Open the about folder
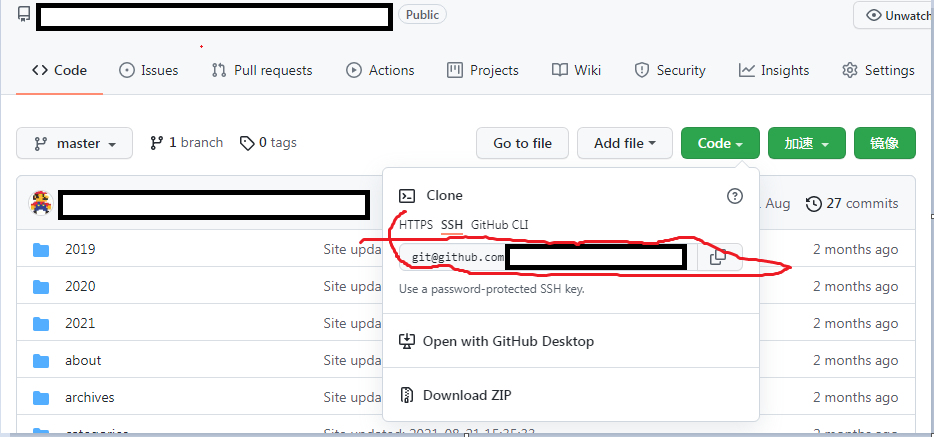This screenshot has height=437, width=934. (x=83, y=360)
